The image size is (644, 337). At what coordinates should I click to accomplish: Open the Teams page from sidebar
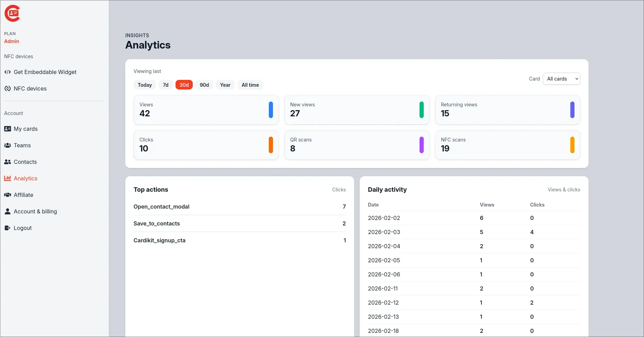coord(22,145)
